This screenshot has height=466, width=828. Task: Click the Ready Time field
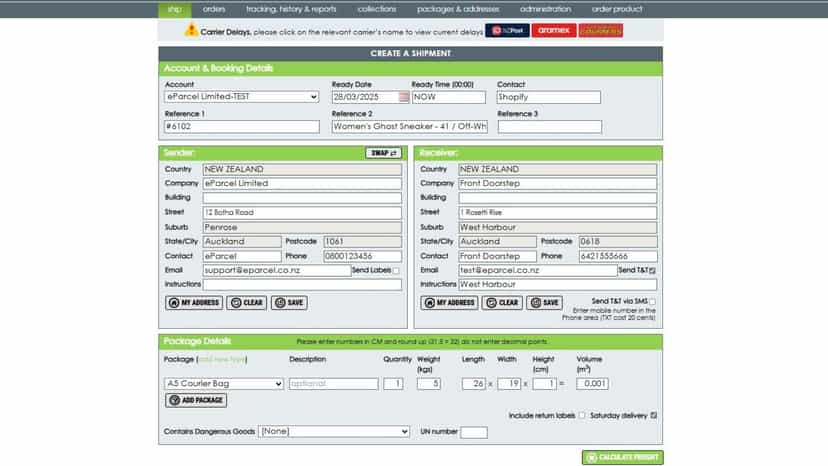coord(448,97)
